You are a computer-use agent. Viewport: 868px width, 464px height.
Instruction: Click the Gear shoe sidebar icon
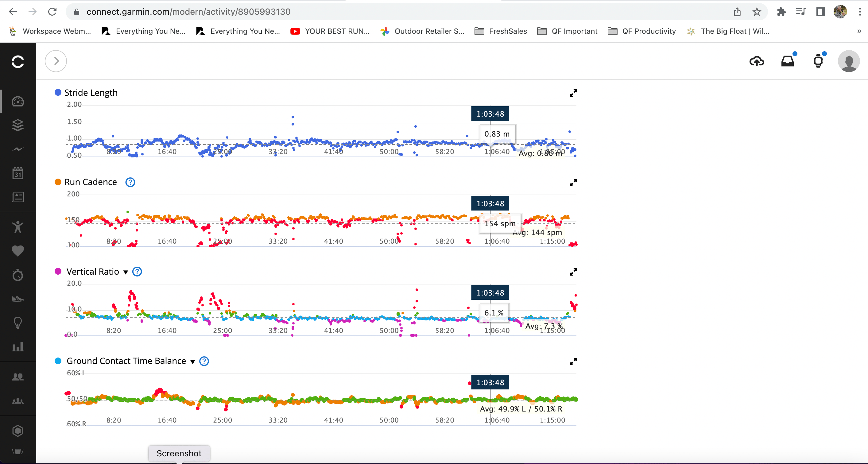17,299
